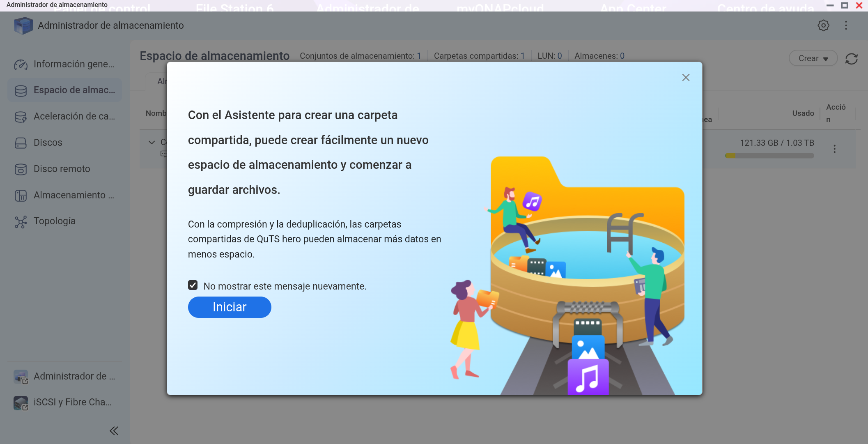Image resolution: width=868 pixels, height=444 pixels.
Task: Uncheck No mostrar este mensaje nuevamente
Action: pyautogui.click(x=193, y=285)
